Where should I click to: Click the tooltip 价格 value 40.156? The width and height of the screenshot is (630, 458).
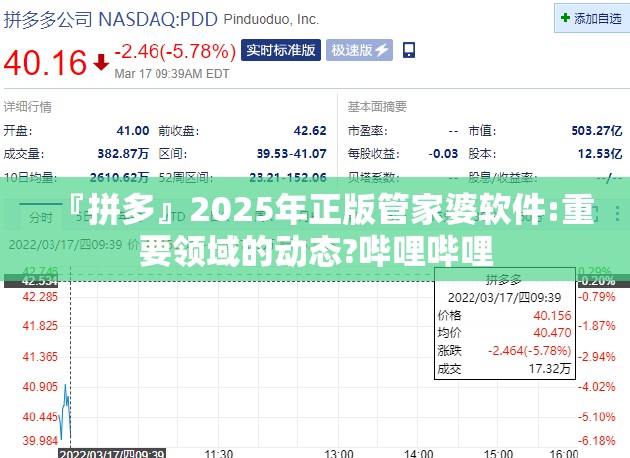552,315
